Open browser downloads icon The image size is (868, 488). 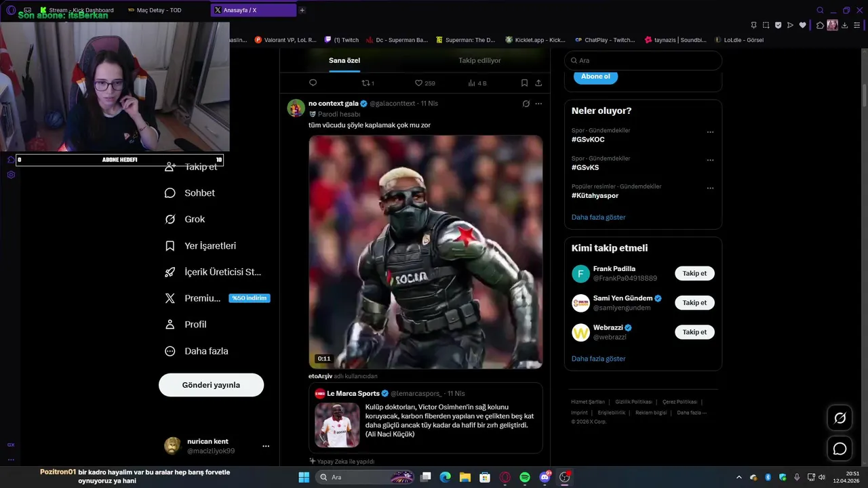(x=846, y=25)
